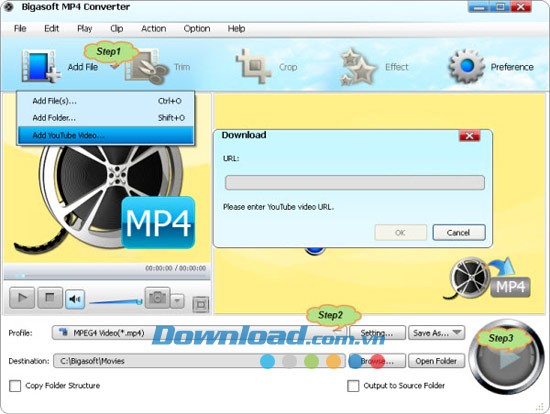Click the Open Folder button
Viewport: 550px width, 414px height.
tap(437, 361)
